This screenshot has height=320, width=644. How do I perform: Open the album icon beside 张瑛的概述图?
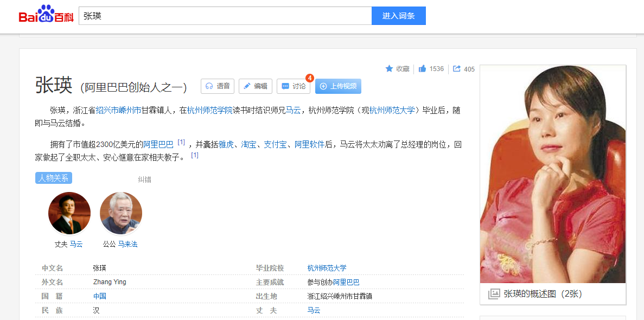pyautogui.click(x=494, y=294)
